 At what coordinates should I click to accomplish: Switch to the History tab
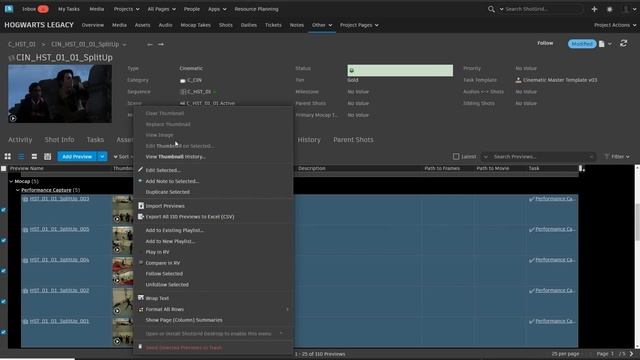coord(309,140)
